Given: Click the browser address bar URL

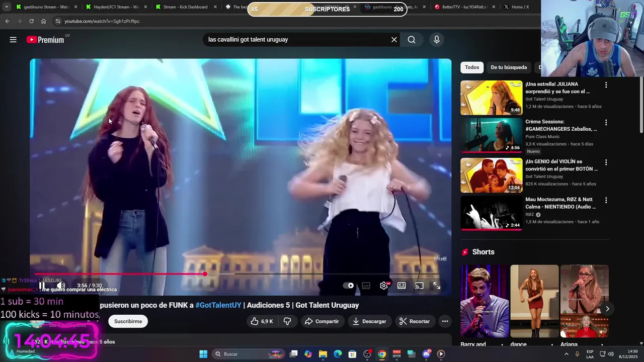Looking at the screenshot, I should [x=102, y=21].
